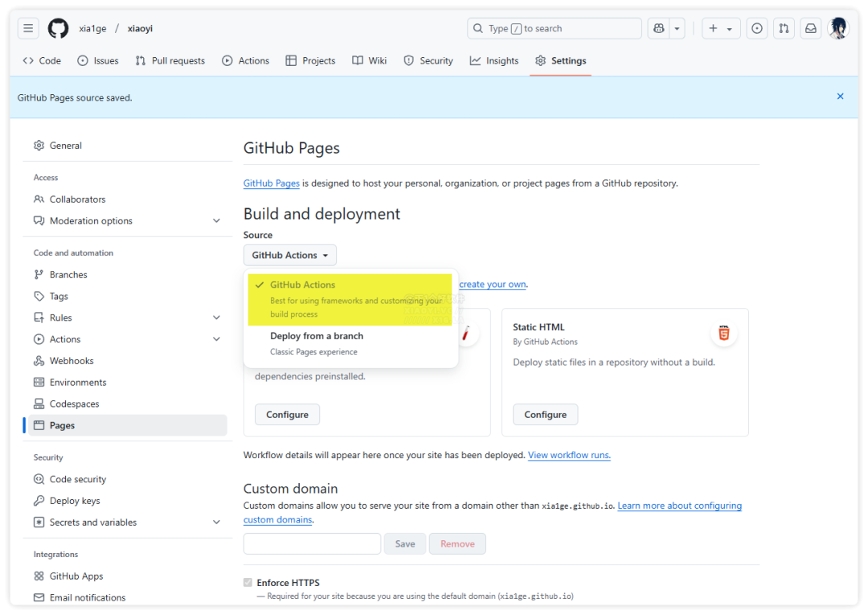The width and height of the screenshot is (868, 615).
Task: Click the custom domain text field
Action: click(x=312, y=544)
